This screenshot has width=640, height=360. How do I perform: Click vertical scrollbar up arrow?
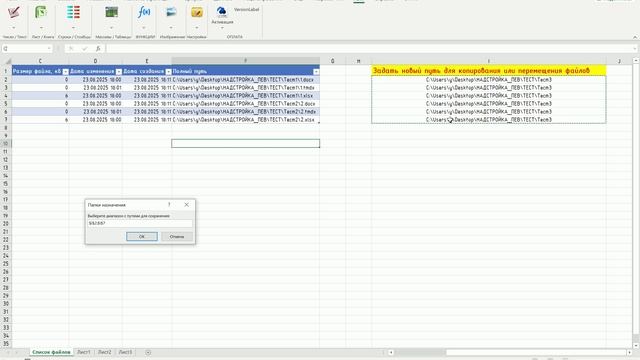pyautogui.click(x=636, y=60)
